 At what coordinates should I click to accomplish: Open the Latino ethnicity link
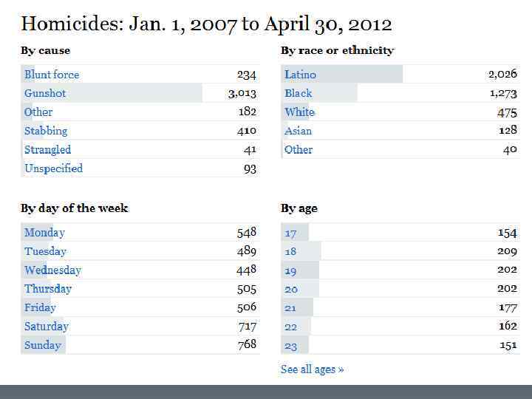pyautogui.click(x=300, y=75)
